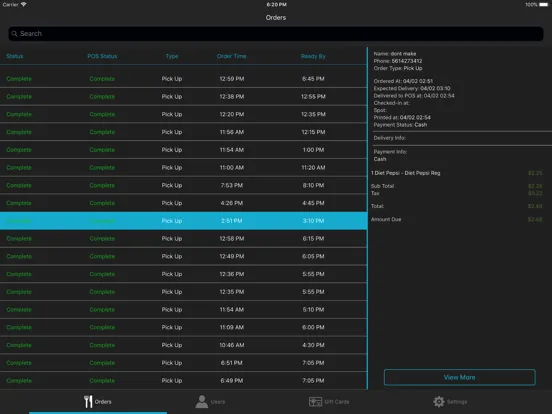Select the order placed at 4:26 PM
Screen dimensions: 552x414
[183, 203]
